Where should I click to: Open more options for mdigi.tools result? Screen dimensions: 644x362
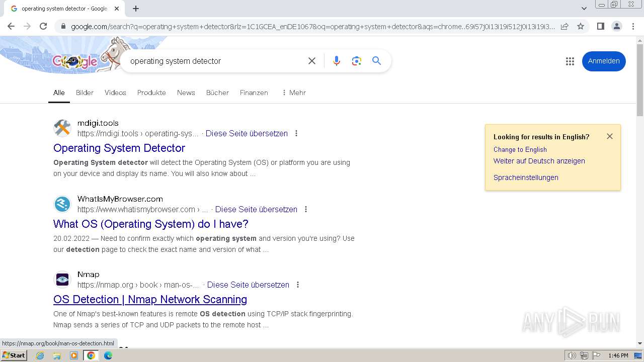[x=296, y=133]
